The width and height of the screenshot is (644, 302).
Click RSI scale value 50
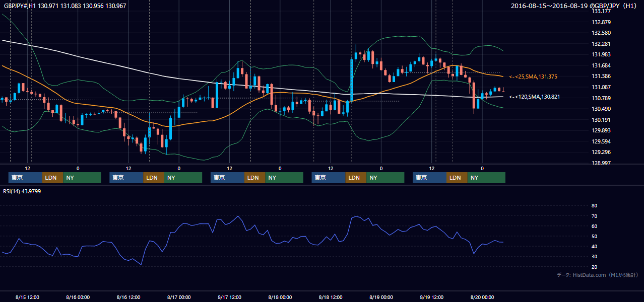pyautogui.click(x=594, y=236)
